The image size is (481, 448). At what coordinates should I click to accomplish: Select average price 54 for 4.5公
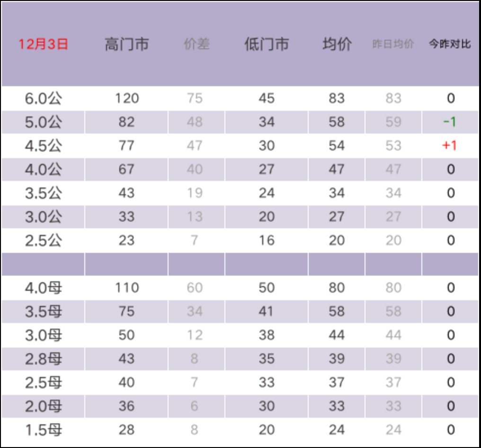[337, 146]
